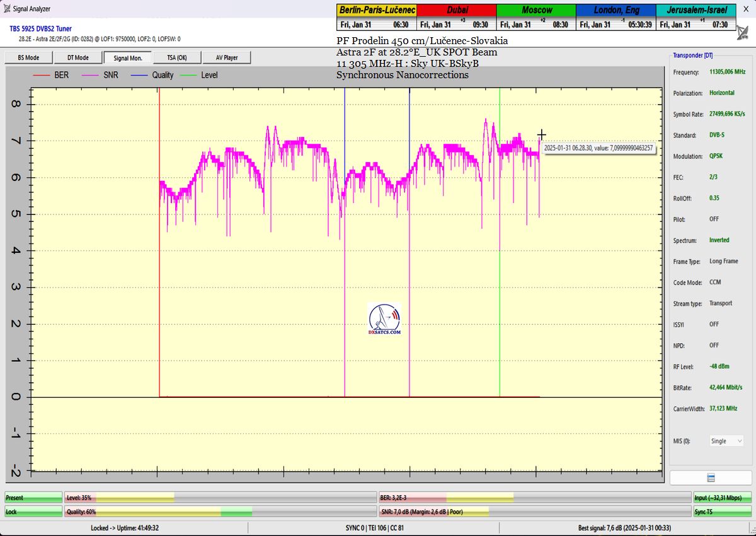Switch to BS Mode tab
This screenshot has width=756, height=536.
pos(27,57)
